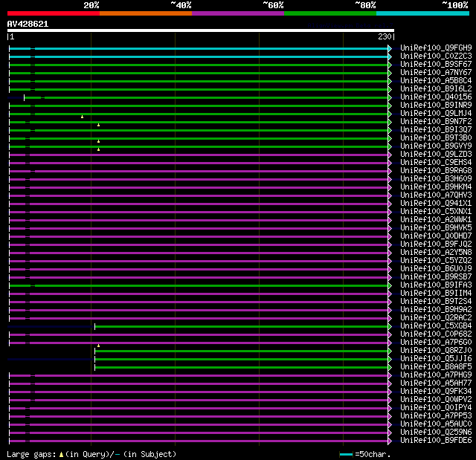Click the UniRef100_Q9LZD3 text
476x460 pixels.
436,155
